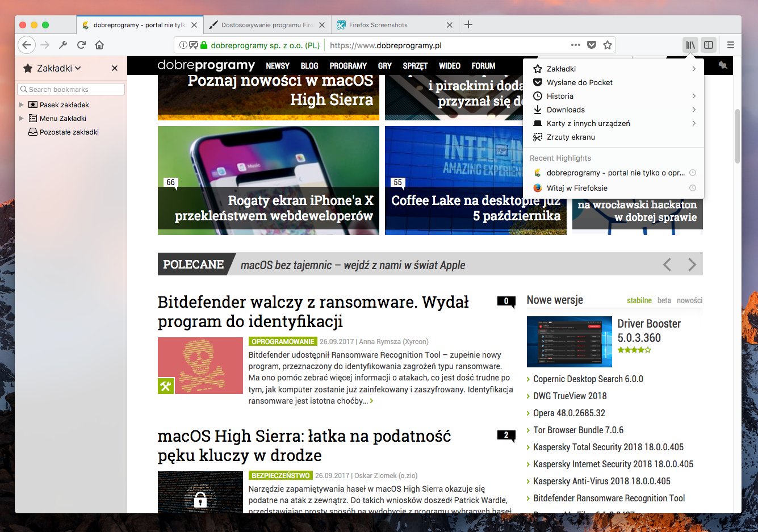
Task: Expand the Pasek zakładek folder
Action: 22,104
